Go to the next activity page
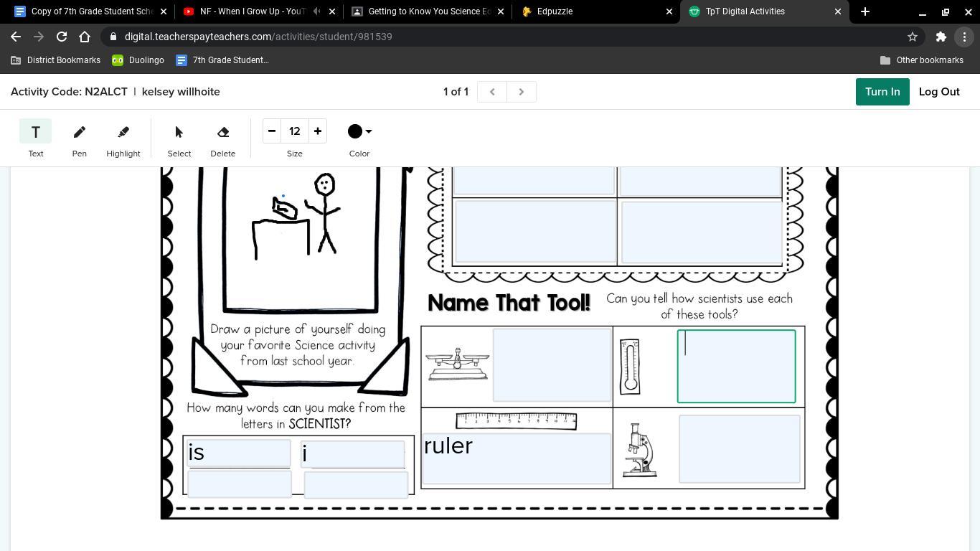This screenshot has height=551, width=980. click(522, 92)
